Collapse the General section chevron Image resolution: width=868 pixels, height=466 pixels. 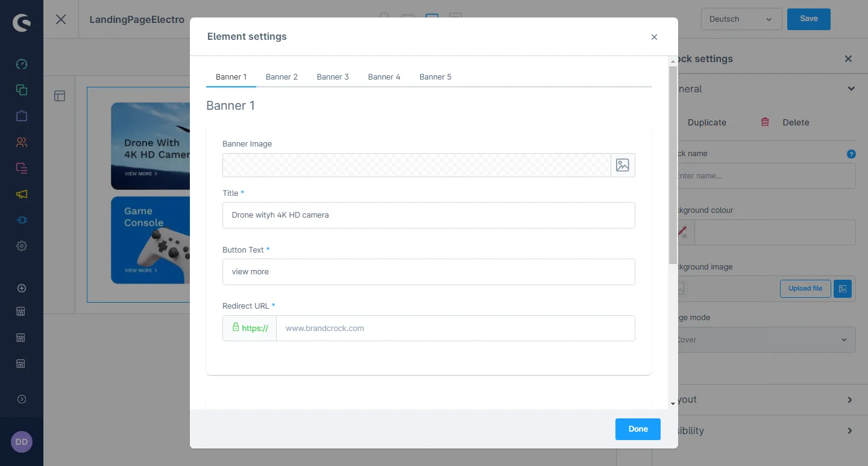tap(851, 89)
